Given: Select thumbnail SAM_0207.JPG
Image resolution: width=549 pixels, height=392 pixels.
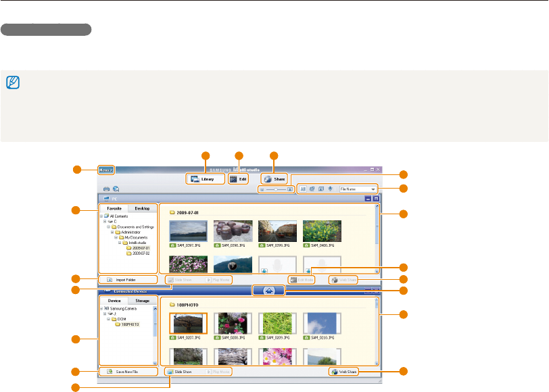Looking at the screenshot, I should pyautogui.click(x=188, y=323).
